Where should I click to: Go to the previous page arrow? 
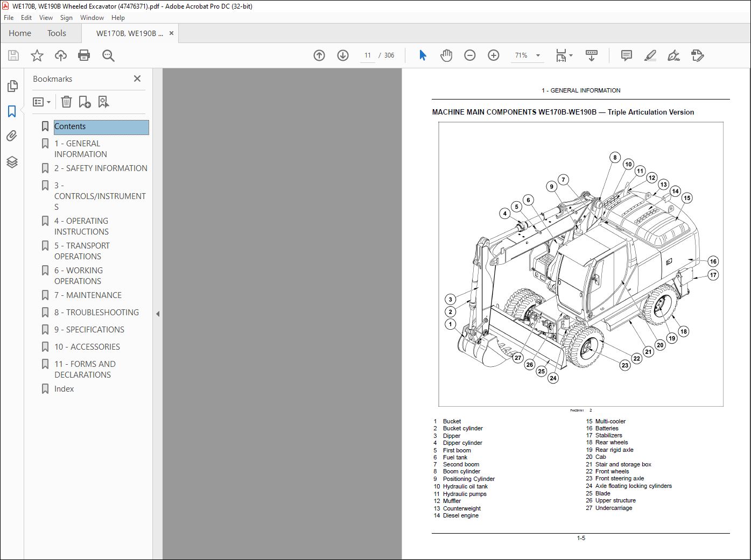pos(319,55)
